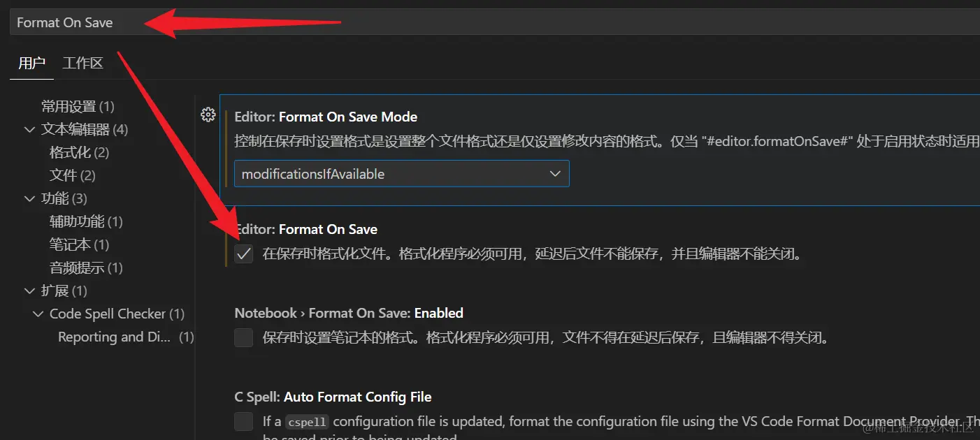Screen dimensions: 980x440
Task: Select the 用户 tab
Action: [x=31, y=63]
